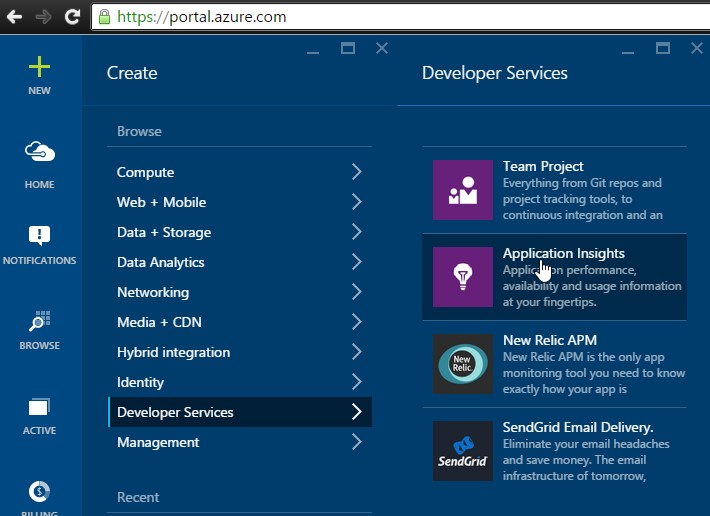Open Application Insights title link
This screenshot has height=516, width=710.
coord(564,253)
